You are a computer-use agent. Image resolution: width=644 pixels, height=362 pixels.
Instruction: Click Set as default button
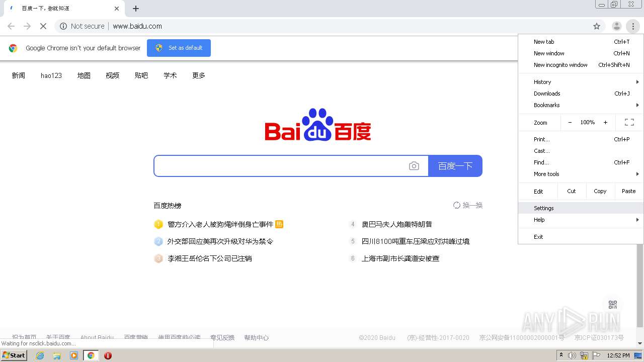pyautogui.click(x=179, y=48)
